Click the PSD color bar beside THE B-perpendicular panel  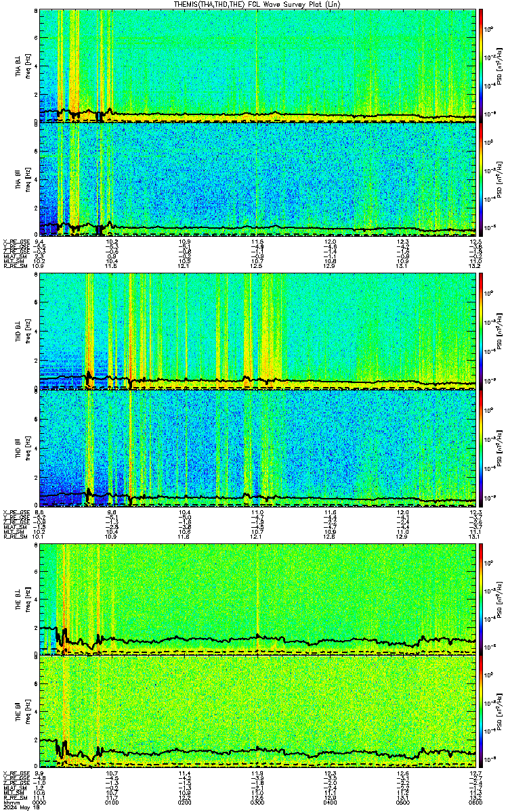pos(482,599)
